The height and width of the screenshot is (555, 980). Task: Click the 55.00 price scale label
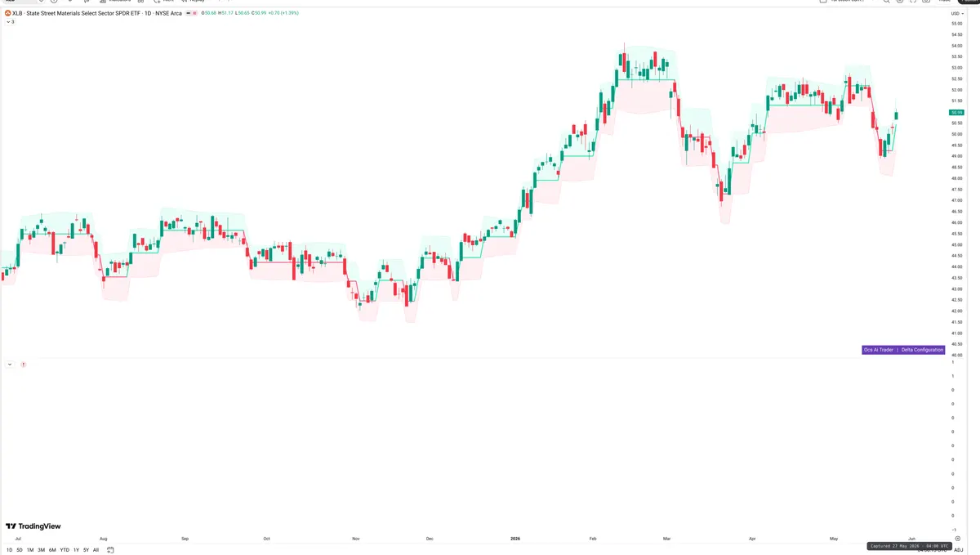956,24
